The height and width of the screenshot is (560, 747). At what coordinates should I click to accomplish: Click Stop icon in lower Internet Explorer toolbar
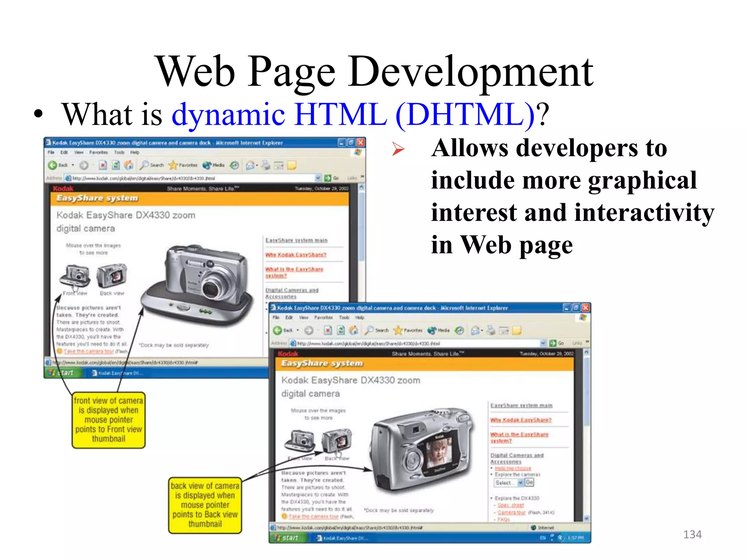tap(328, 330)
